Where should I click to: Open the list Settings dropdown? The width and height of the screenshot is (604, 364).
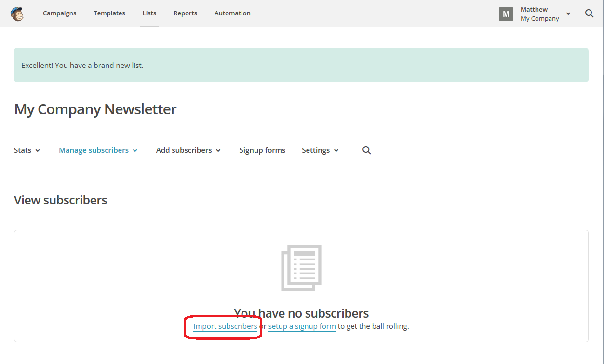[x=320, y=150]
